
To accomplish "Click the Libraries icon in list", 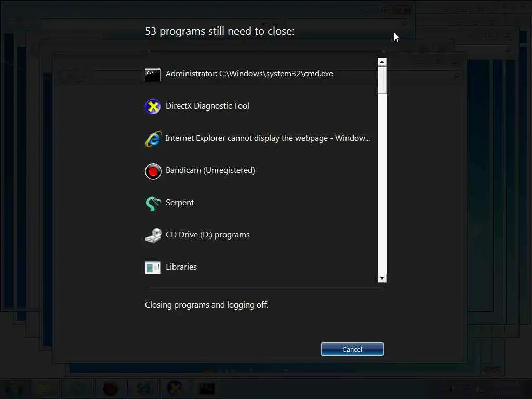I will coord(153,268).
